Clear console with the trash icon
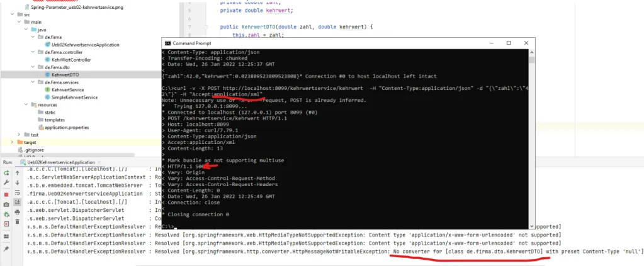644x266 pixels. click(17, 221)
